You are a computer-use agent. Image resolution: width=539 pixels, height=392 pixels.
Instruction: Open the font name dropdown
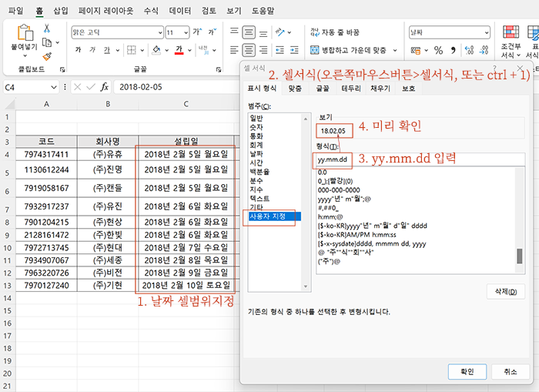coord(160,32)
